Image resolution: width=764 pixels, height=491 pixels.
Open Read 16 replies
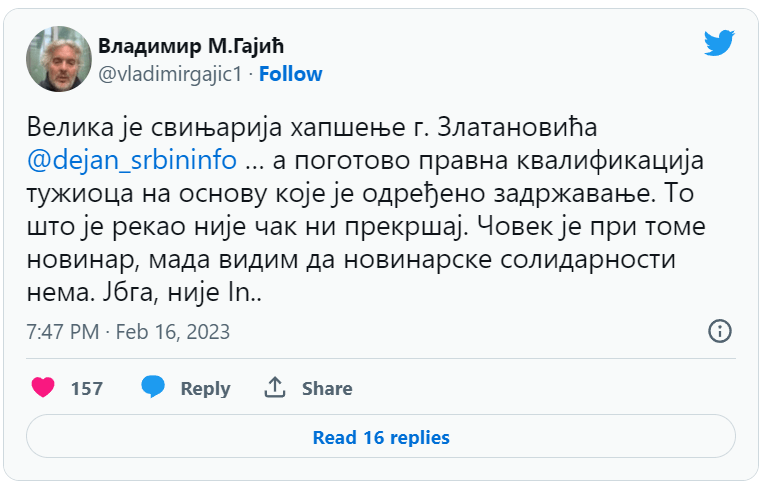pyautogui.click(x=381, y=437)
